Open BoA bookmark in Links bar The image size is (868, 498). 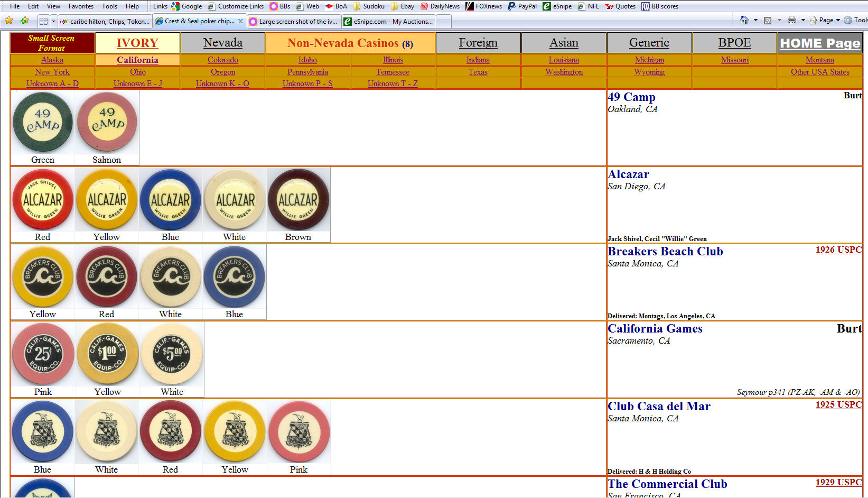tap(336, 6)
